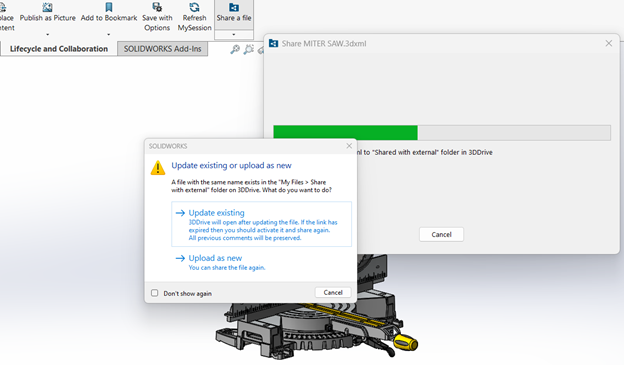Screen dimensions: 624x365
Task: Expand the Publish as Picture dropdown arrow
Action: 47,35
